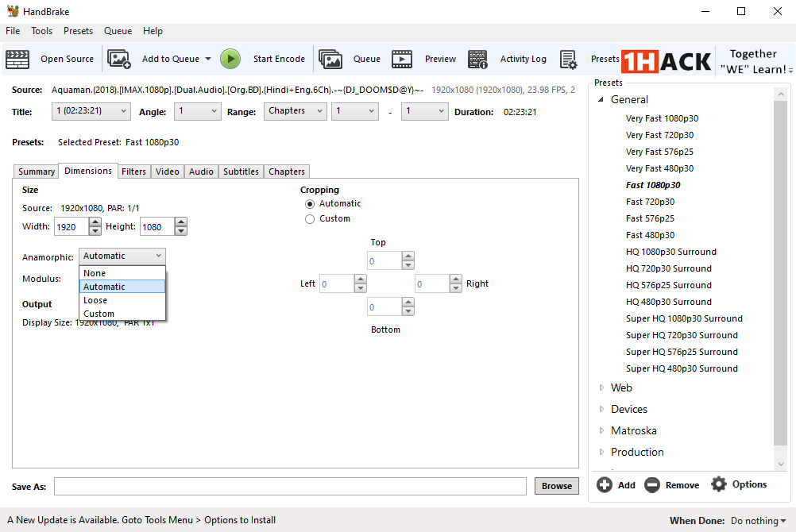Open the Title dropdown

91,111
